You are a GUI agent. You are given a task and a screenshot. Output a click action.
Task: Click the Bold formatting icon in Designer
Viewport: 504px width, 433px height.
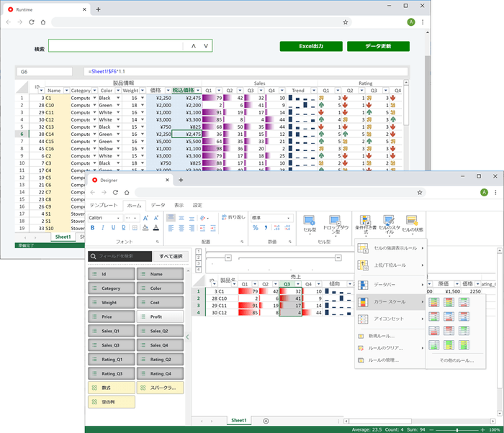click(x=93, y=228)
